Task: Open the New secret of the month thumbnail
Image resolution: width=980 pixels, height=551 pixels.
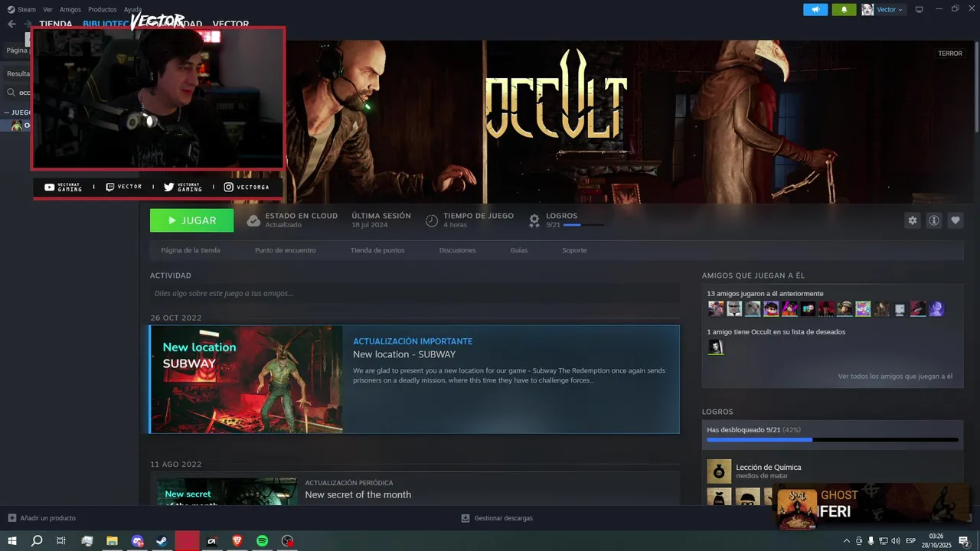Action: point(227,491)
